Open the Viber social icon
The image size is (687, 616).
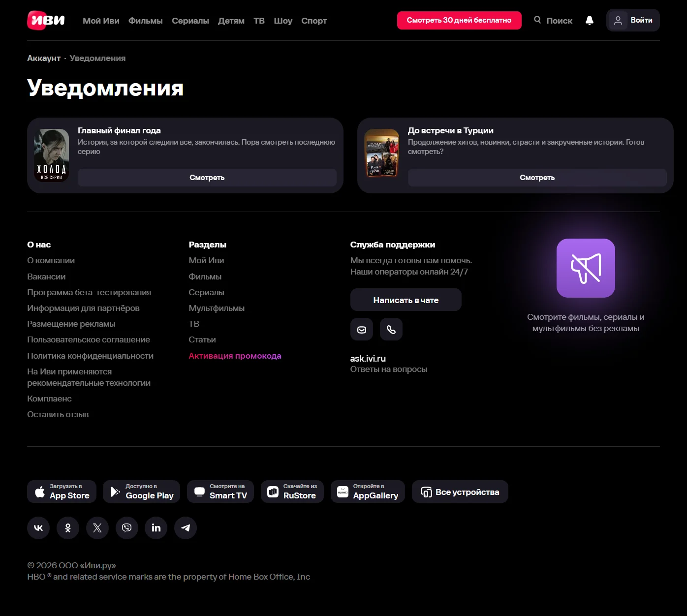point(127,528)
